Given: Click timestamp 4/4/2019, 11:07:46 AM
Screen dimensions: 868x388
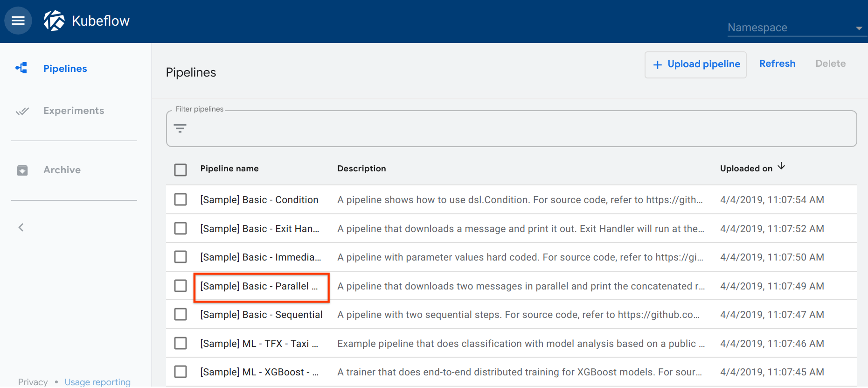Looking at the screenshot, I should click(x=772, y=344).
